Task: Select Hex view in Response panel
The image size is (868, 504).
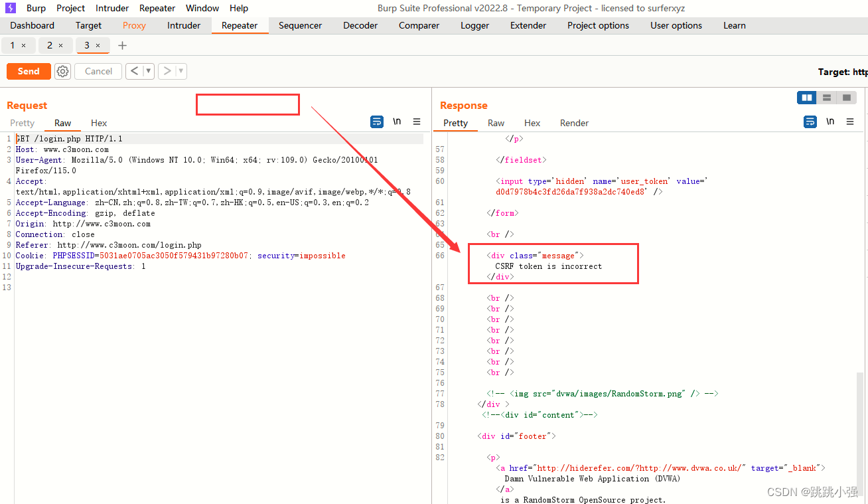Action: 532,123
